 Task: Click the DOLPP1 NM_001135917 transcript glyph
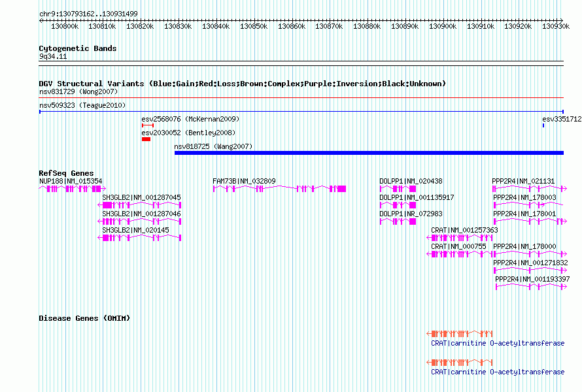click(398, 205)
